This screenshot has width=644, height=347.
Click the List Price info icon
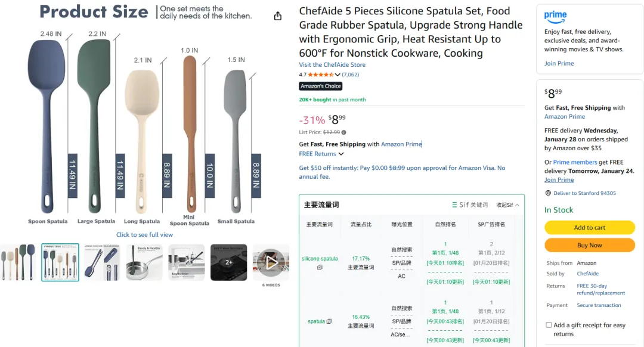(343, 132)
